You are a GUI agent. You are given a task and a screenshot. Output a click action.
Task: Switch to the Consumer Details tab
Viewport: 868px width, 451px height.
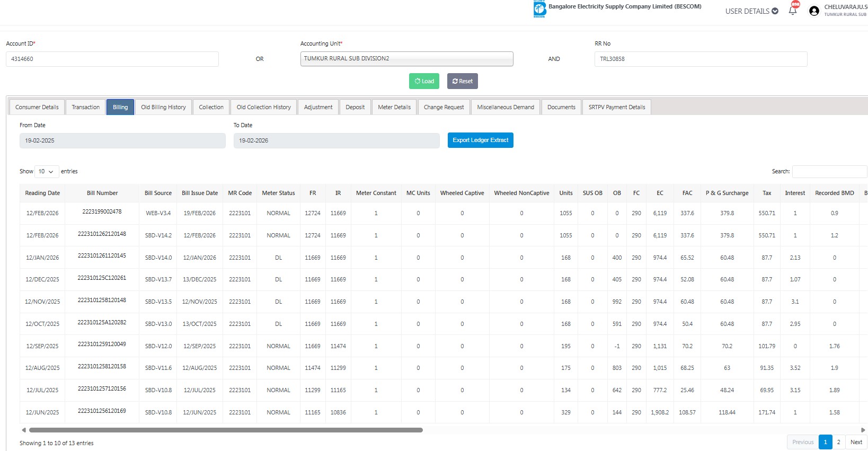click(x=37, y=107)
